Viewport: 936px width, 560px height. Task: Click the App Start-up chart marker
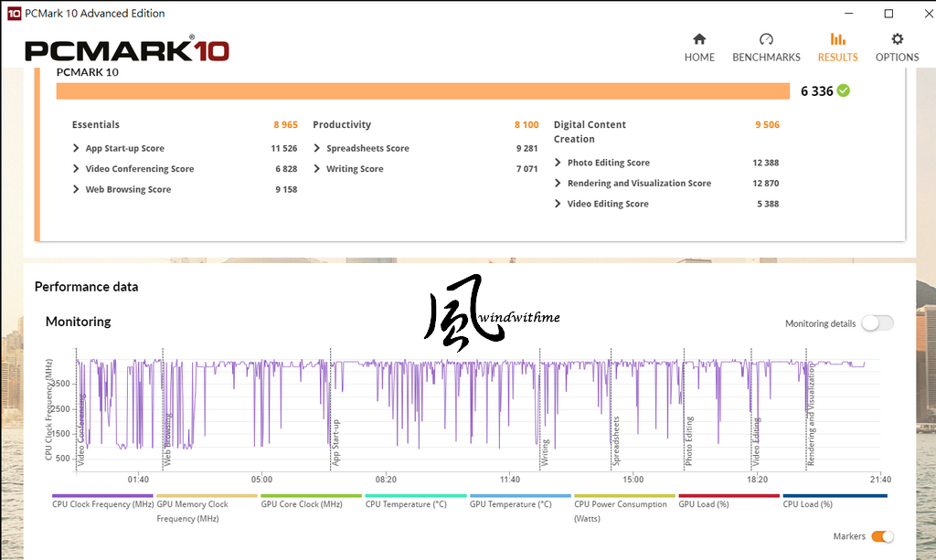(335, 442)
